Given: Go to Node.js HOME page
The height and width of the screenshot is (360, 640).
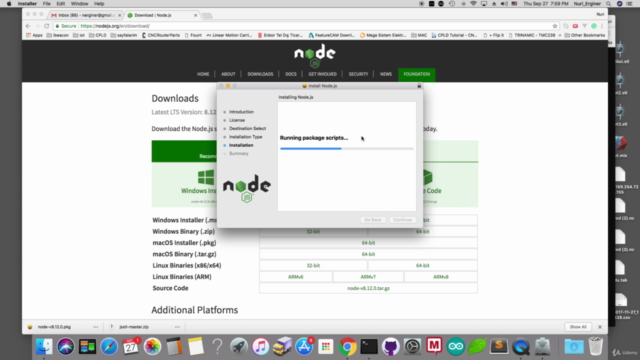Looking at the screenshot, I should click(x=203, y=74).
